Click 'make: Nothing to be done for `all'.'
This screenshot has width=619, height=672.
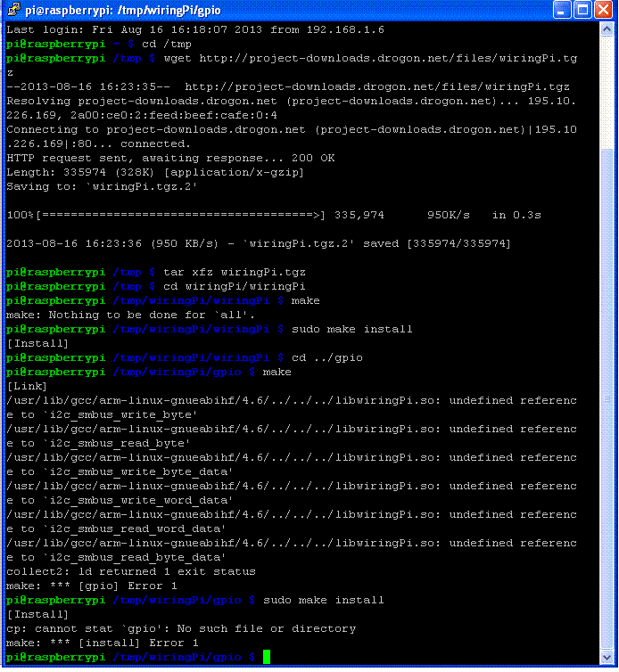[130, 315]
